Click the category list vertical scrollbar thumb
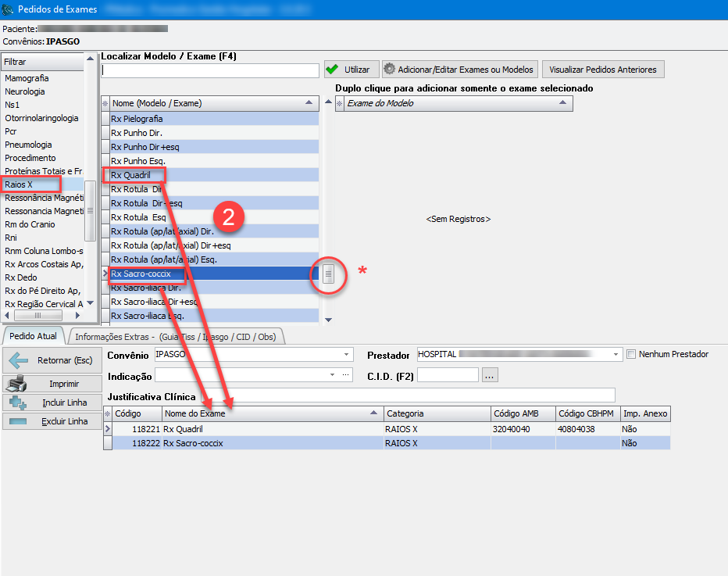This screenshot has height=576, width=728. point(91,210)
